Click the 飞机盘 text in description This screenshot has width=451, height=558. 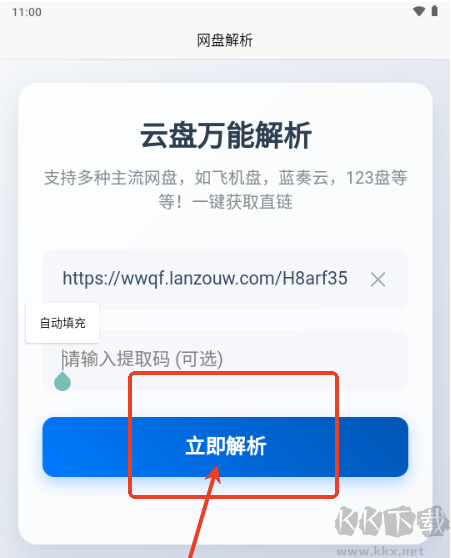click(236, 177)
